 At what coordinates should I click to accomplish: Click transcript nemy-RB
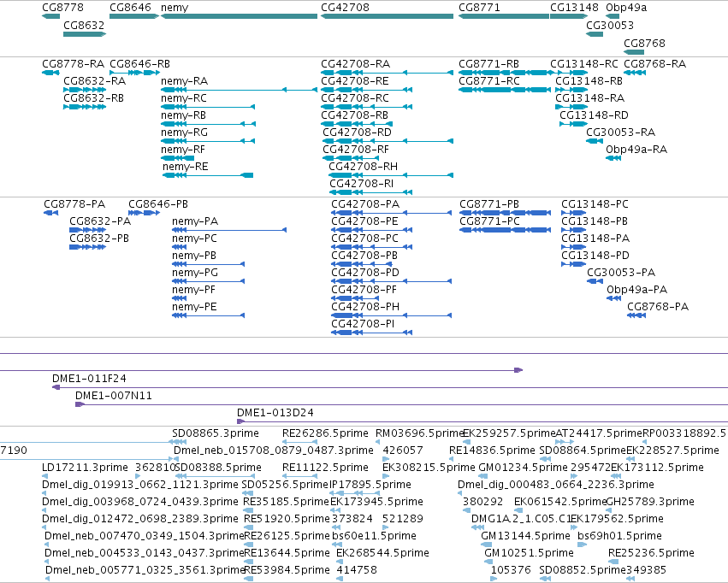click(x=208, y=124)
